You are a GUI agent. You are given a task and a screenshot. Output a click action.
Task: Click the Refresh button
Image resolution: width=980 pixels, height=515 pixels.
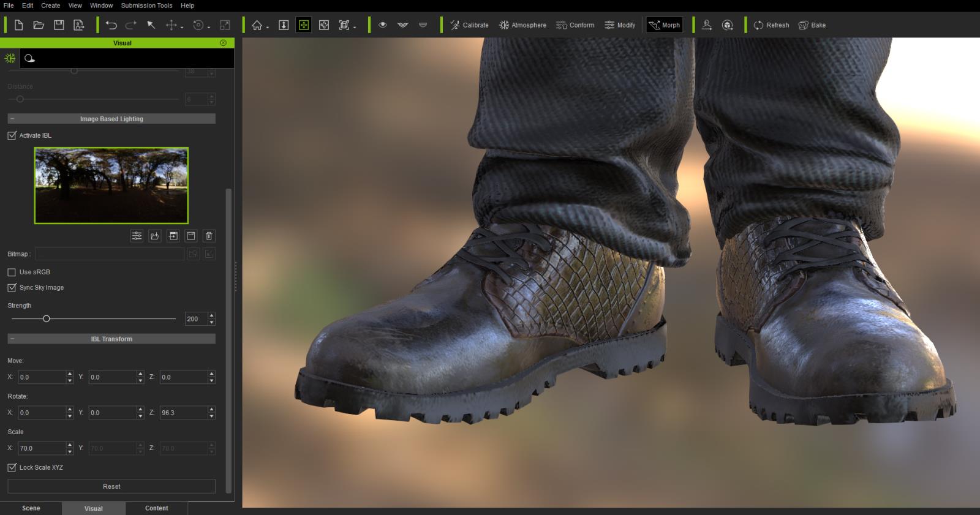tap(771, 25)
